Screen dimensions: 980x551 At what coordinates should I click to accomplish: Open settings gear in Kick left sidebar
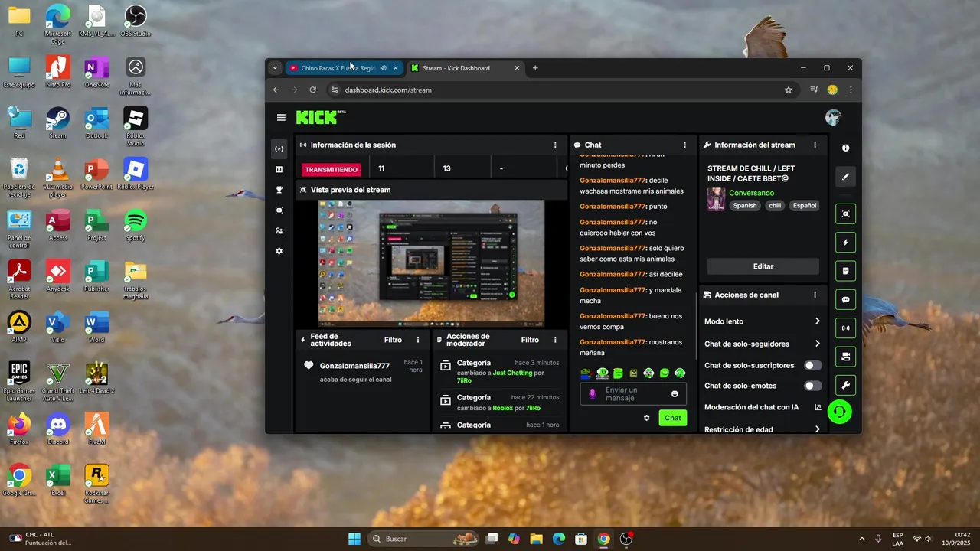[279, 251]
